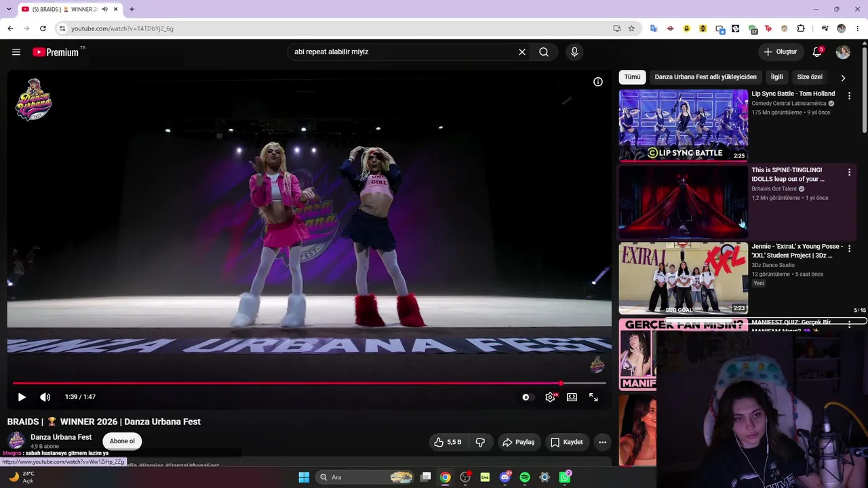Viewport: 868px width, 488px height.
Task: Install app icon in address bar
Action: pos(616,28)
